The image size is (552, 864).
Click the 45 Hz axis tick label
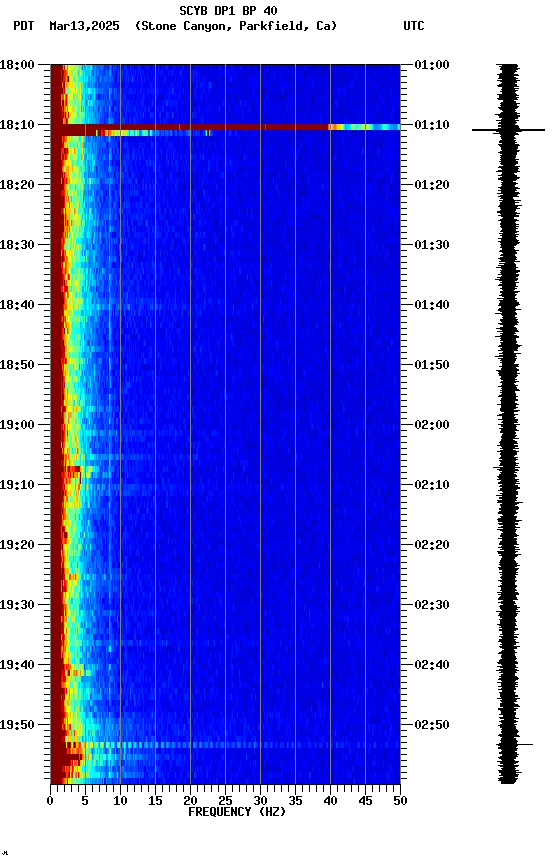365,801
